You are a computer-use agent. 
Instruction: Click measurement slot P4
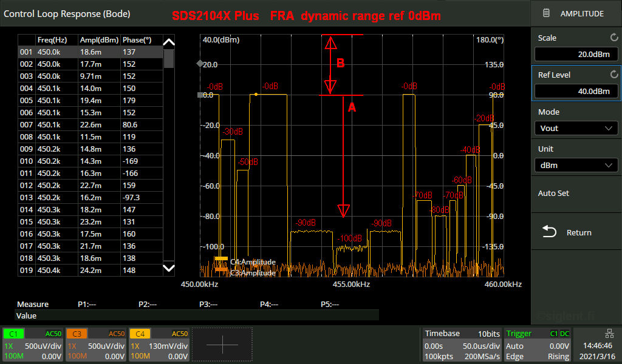tap(269, 304)
